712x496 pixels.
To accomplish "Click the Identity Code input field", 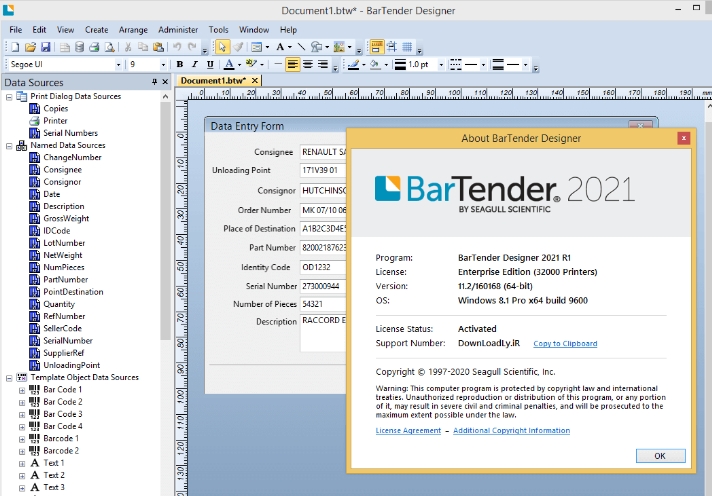I will coord(323,267).
